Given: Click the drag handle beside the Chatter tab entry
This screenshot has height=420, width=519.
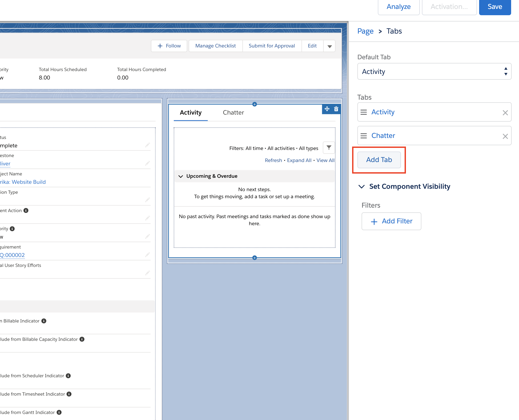Looking at the screenshot, I should coord(364,136).
